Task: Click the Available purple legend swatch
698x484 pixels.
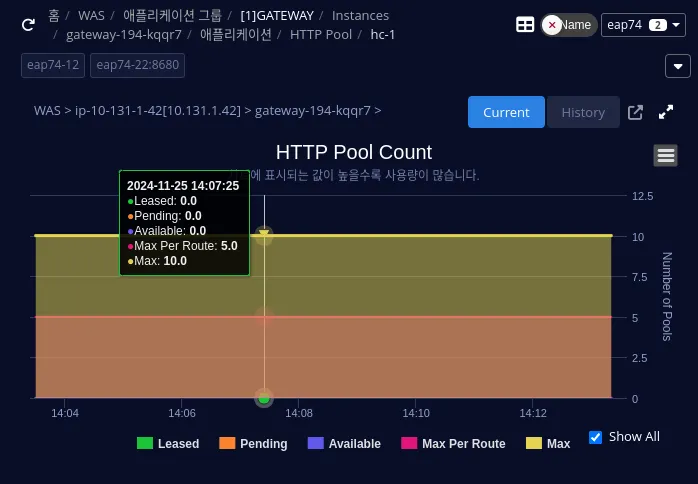Action: coord(315,444)
